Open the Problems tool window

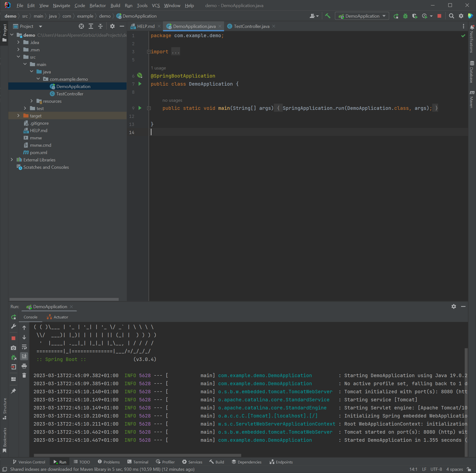[x=109, y=462]
